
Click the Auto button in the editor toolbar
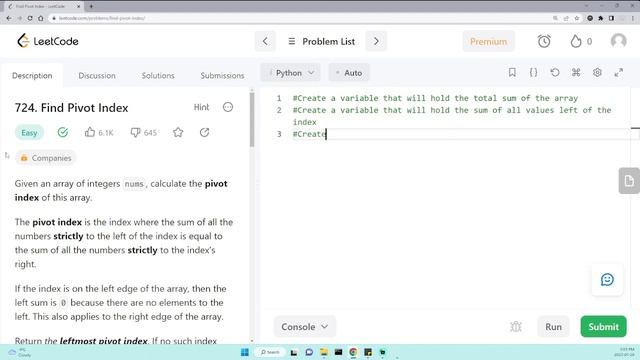[x=349, y=73]
